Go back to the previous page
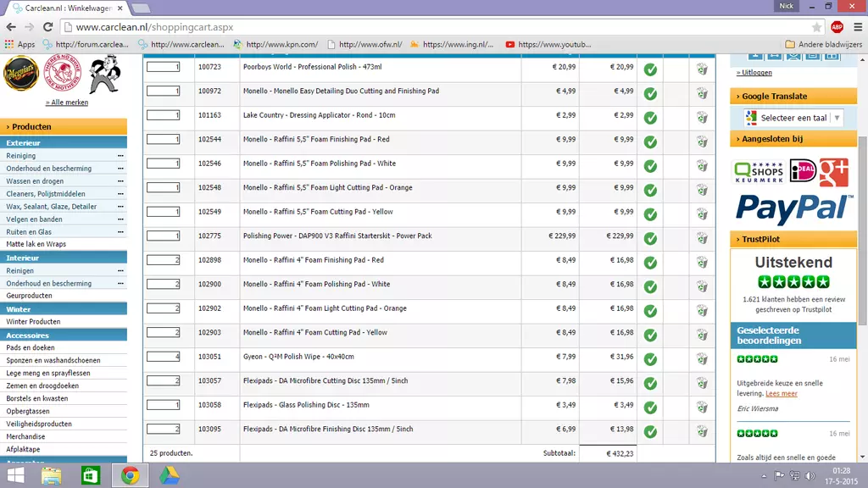 point(11,26)
